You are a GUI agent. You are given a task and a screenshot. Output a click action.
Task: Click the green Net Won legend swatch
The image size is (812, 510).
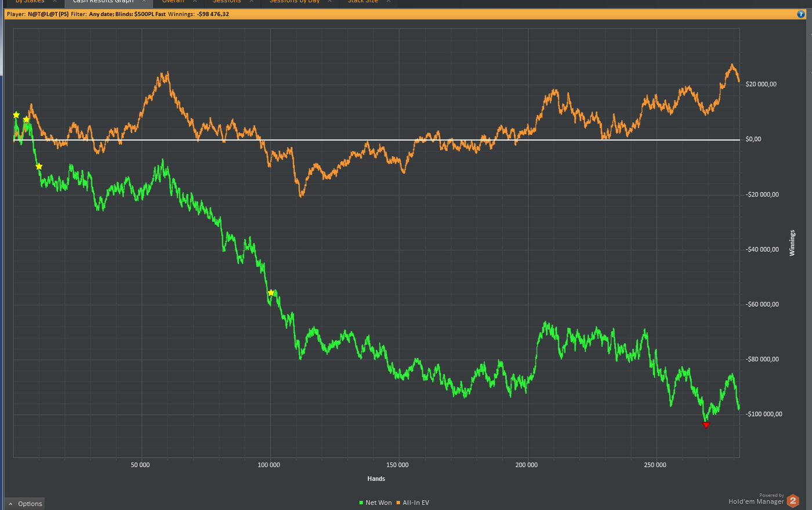click(x=361, y=502)
